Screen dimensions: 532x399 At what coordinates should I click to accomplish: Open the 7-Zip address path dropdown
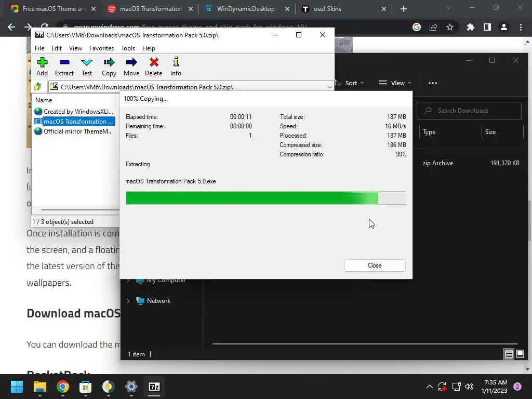point(329,87)
